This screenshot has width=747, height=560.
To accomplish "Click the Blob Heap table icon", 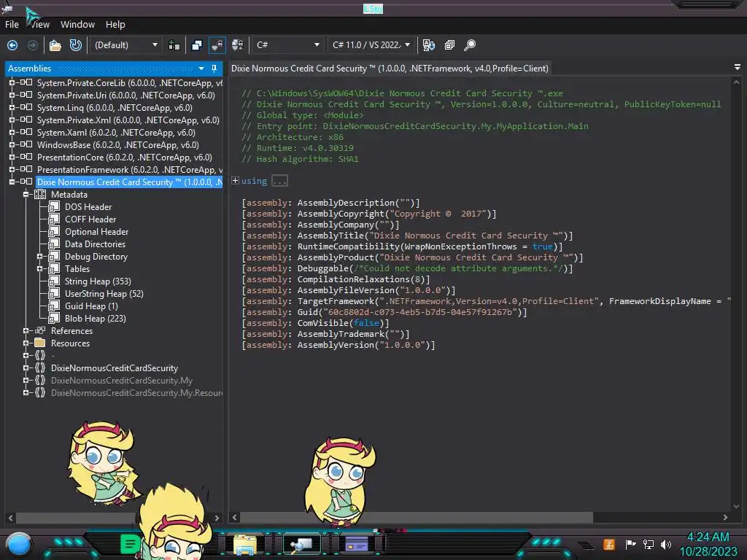I will click(x=54, y=318).
